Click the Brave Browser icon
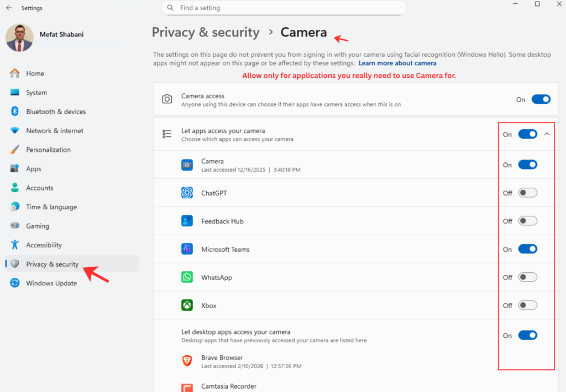The width and height of the screenshot is (566, 392). (x=187, y=361)
